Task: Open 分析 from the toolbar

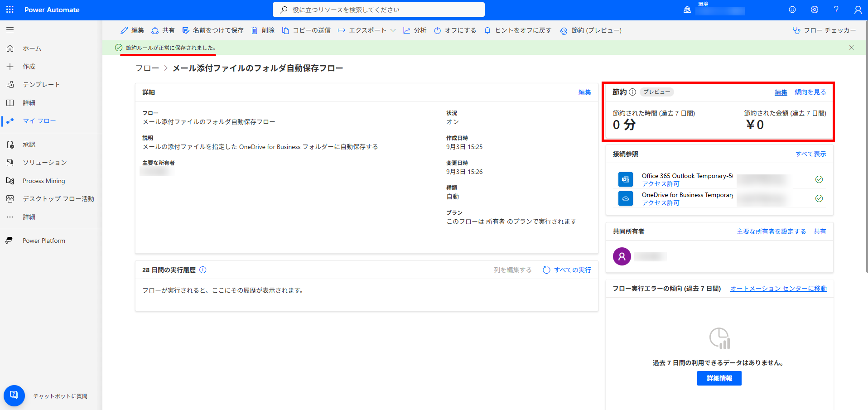Action: (x=415, y=30)
